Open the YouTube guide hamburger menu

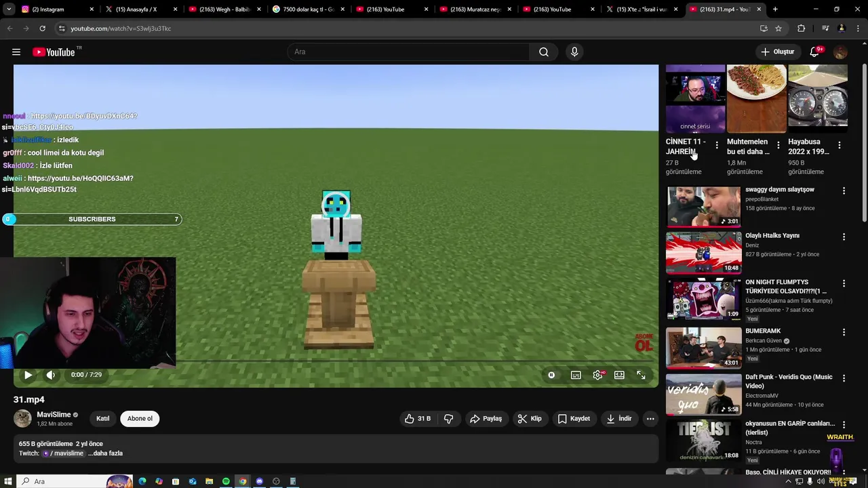[x=16, y=52]
